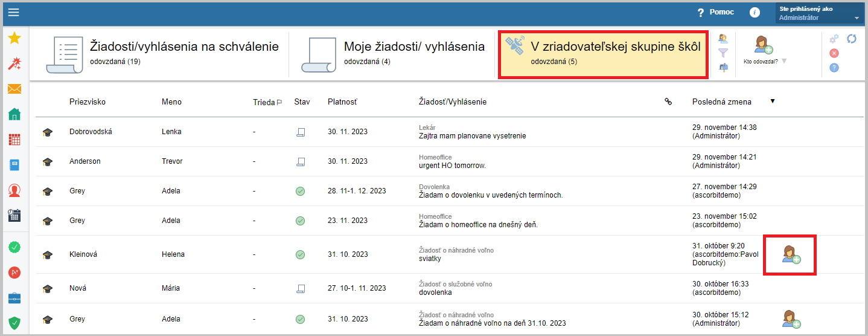Select surname Kleinová

(x=83, y=254)
